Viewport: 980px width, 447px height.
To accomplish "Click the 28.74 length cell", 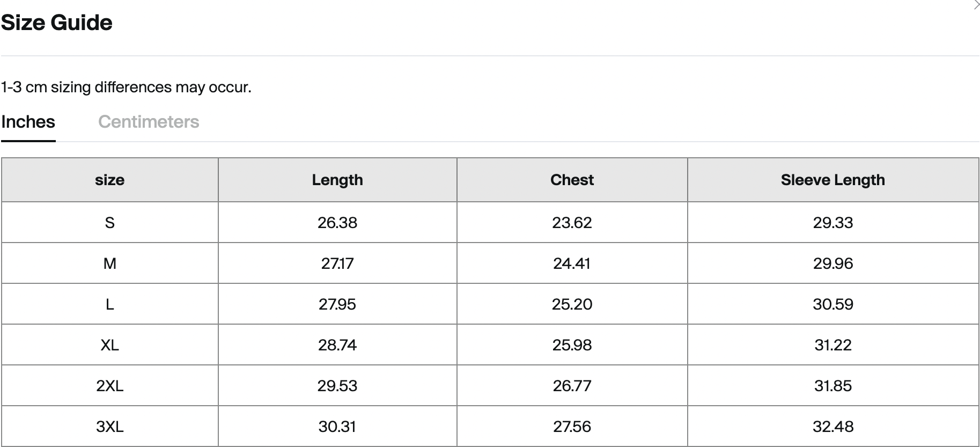I will click(x=337, y=345).
